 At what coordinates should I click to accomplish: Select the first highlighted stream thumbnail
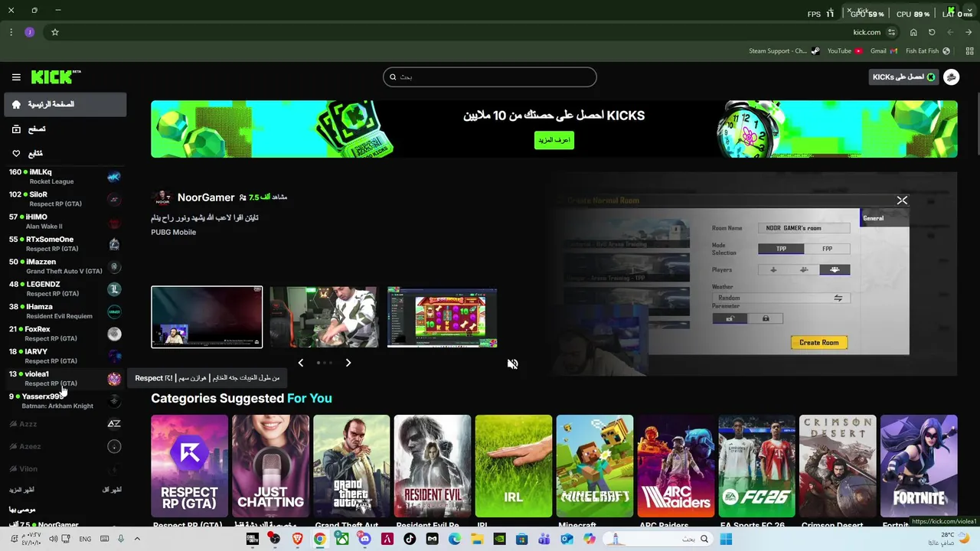click(x=207, y=317)
